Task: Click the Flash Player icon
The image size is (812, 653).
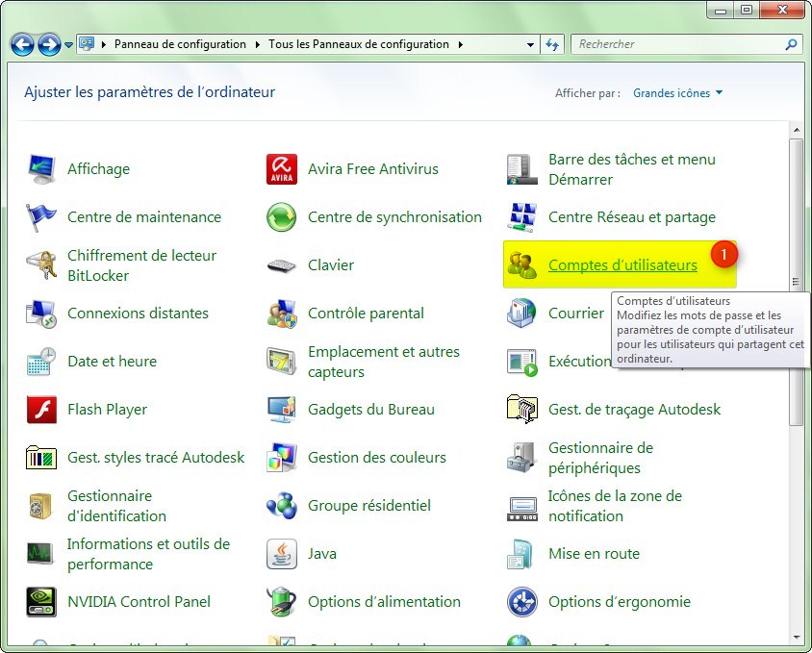Action: click(x=41, y=410)
